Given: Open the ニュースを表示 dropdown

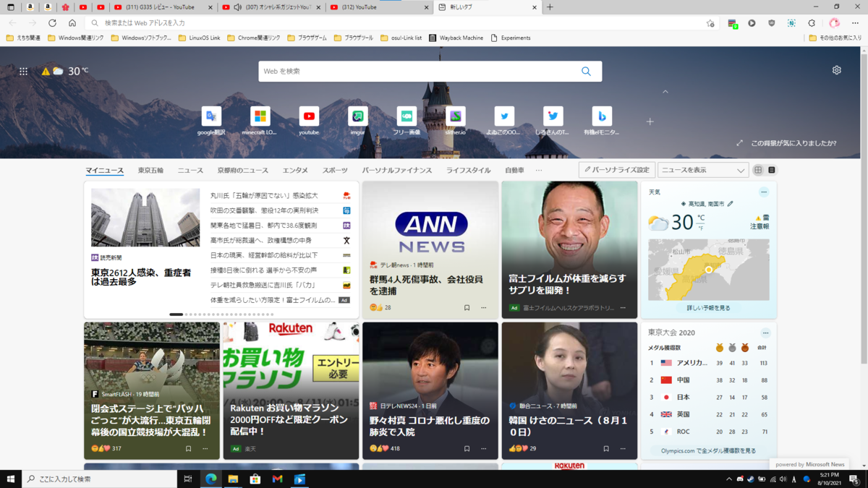Looking at the screenshot, I should pyautogui.click(x=702, y=169).
